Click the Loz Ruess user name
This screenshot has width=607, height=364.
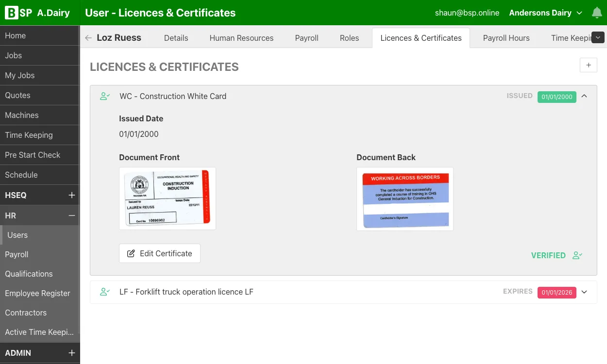pos(119,38)
